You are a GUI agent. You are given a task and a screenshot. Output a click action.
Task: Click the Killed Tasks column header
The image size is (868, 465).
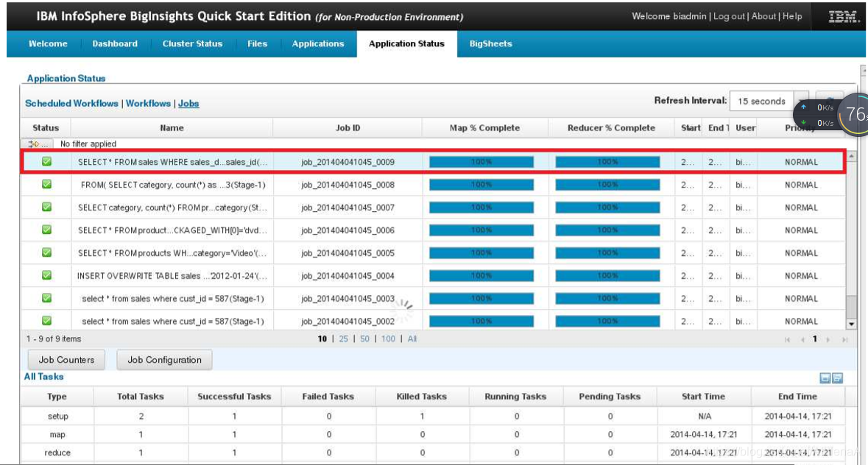coord(421,397)
